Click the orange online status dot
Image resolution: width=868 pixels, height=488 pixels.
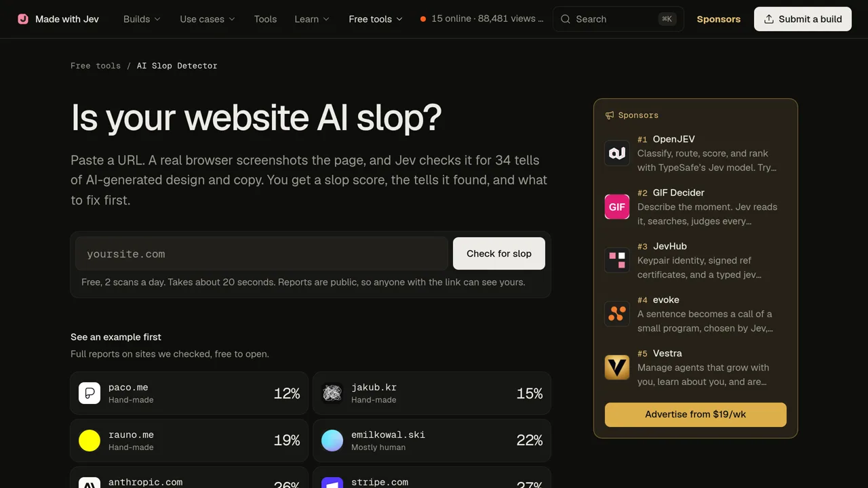(423, 19)
